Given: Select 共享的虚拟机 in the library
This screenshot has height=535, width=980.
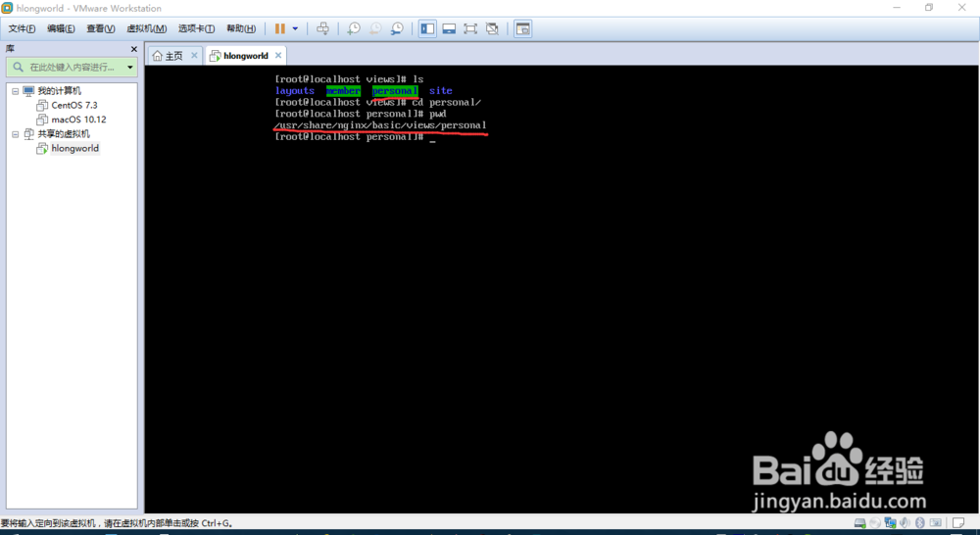Looking at the screenshot, I should (x=63, y=133).
